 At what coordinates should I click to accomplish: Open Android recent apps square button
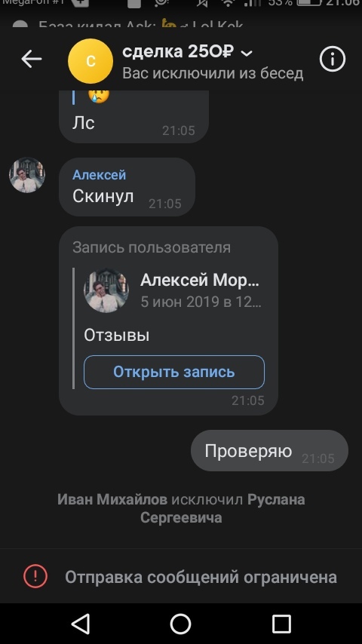click(x=282, y=624)
